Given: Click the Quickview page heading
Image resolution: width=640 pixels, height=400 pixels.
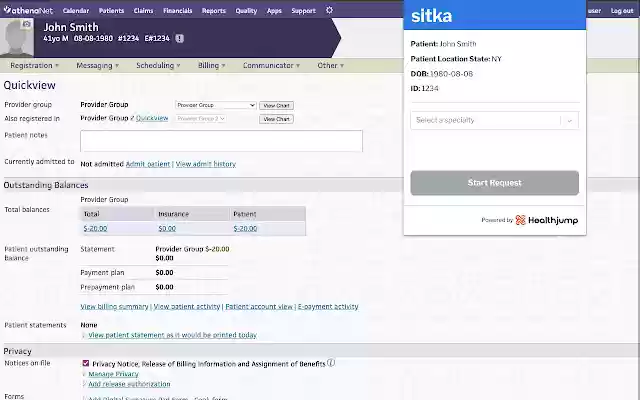Looking at the screenshot, I should (29, 85).
